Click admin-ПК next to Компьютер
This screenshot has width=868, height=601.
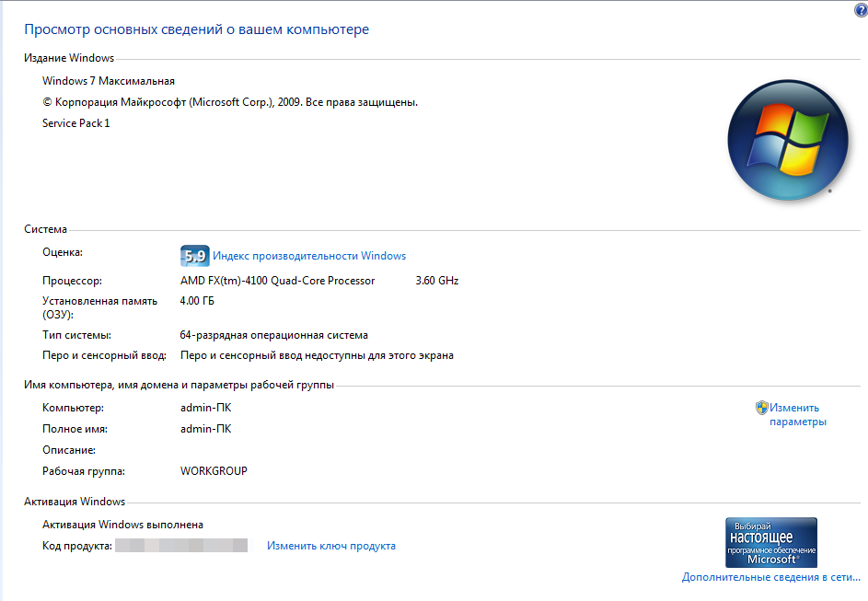click(206, 408)
